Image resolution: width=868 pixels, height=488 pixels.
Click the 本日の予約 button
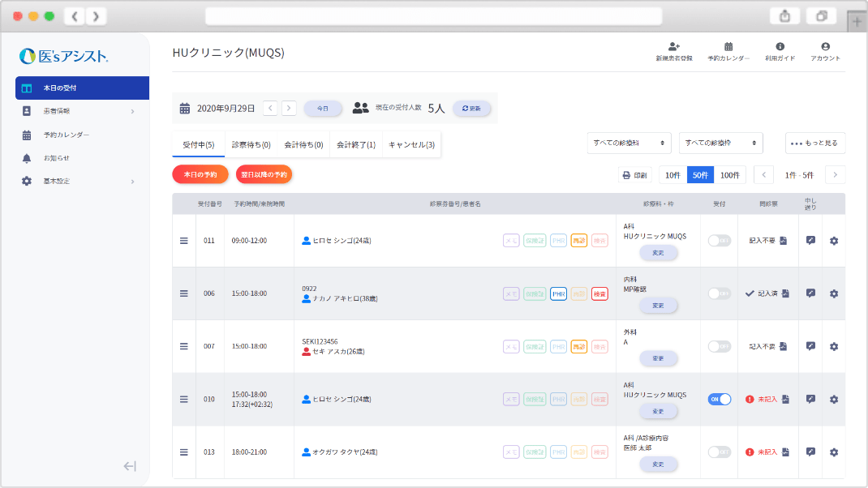click(x=200, y=174)
